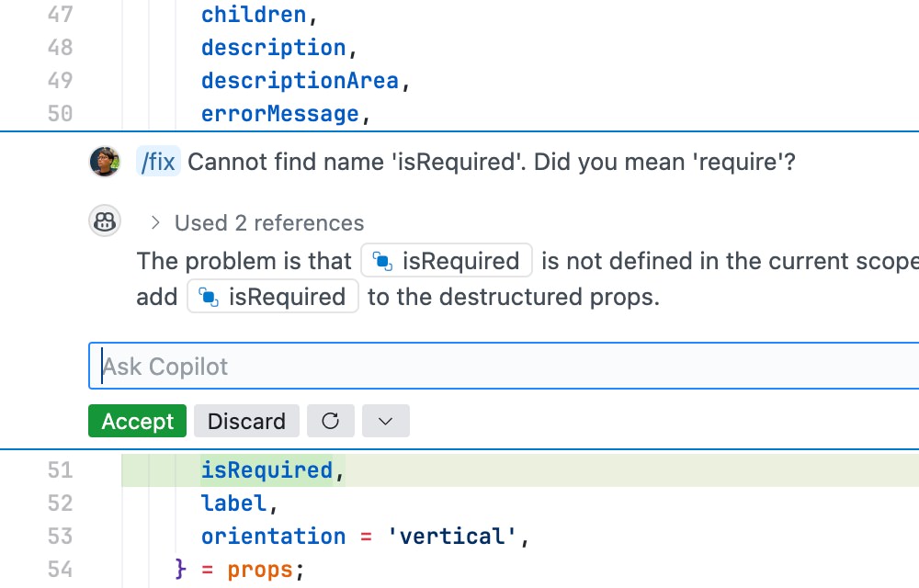919x588 pixels.
Task: Click symbol icon in second isRequired chip
Action: 209,298
